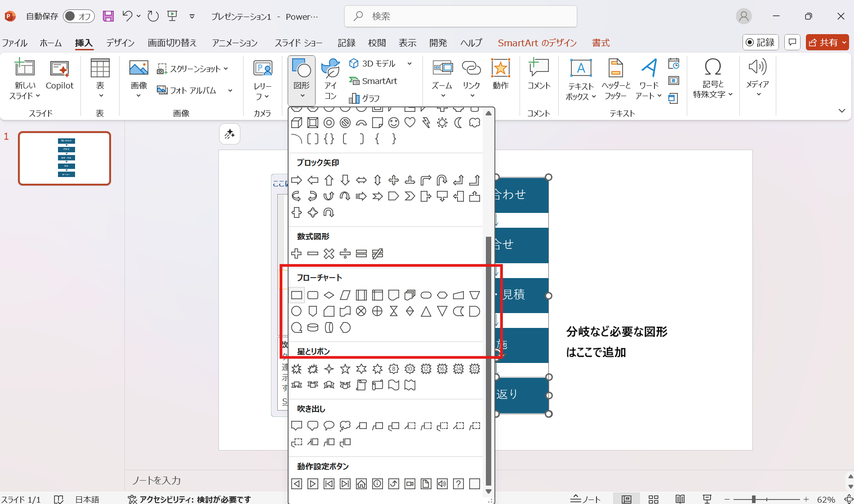Select the Home action button shape
Image resolution: width=854 pixels, height=504 pixels.
tap(361, 484)
